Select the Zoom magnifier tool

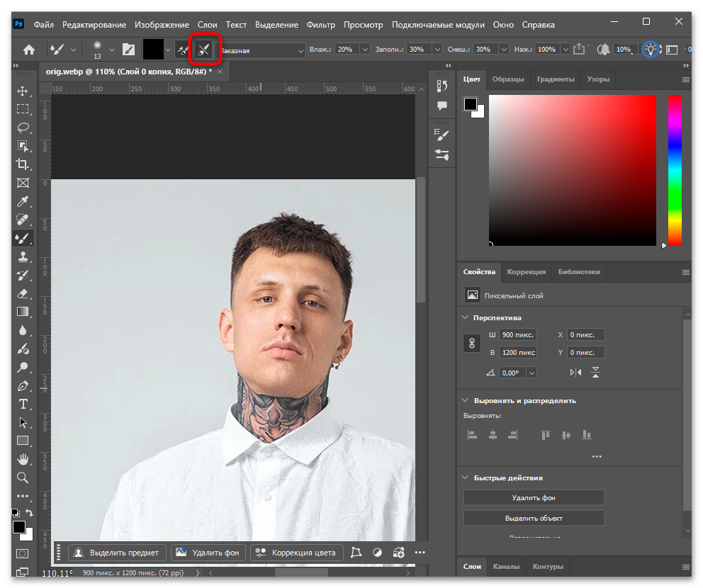click(23, 477)
